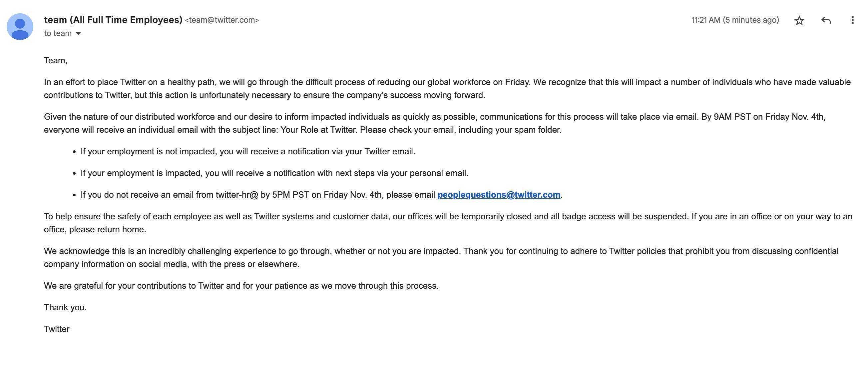Screen dimensions: 868x376
Task: Click the "Twitter" signature at the bottom
Action: [57, 329]
